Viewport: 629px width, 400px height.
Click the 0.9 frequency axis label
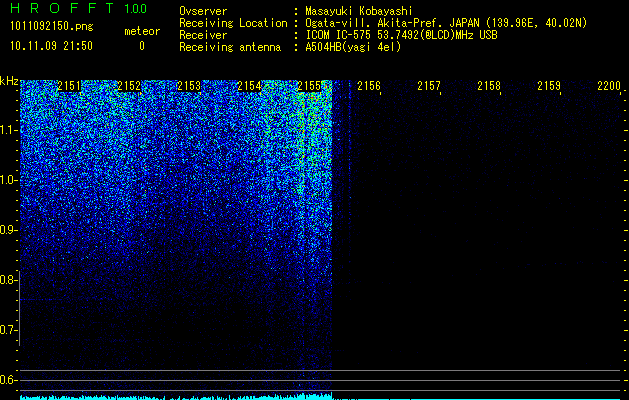[9, 230]
